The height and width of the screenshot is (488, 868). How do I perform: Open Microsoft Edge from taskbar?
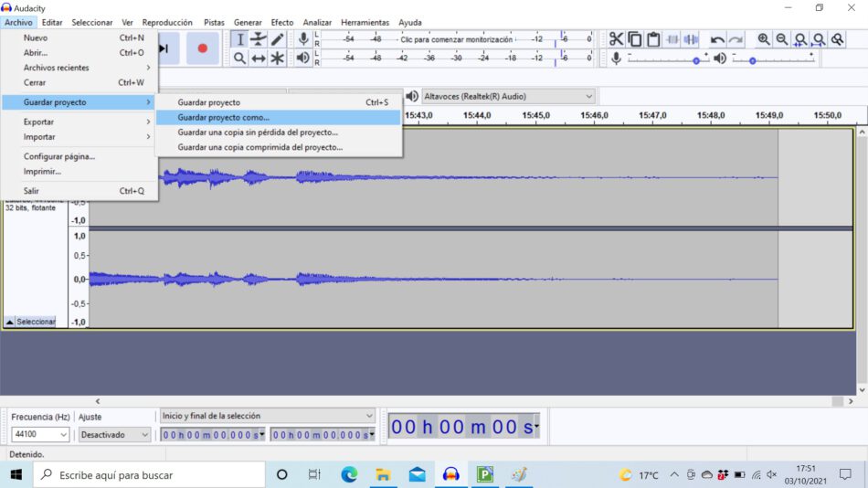click(349, 474)
